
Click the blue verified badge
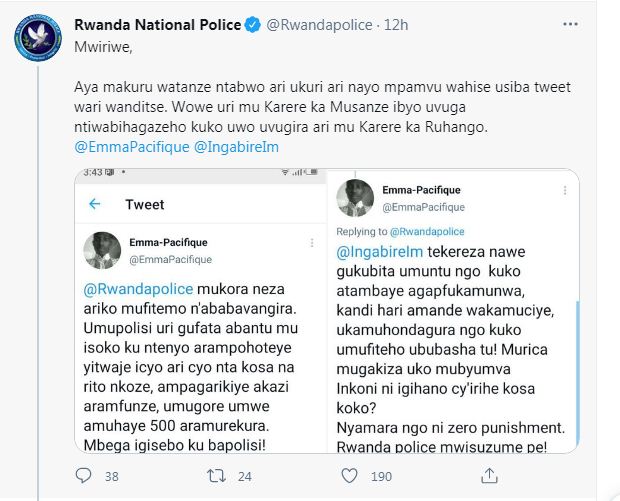(x=252, y=25)
